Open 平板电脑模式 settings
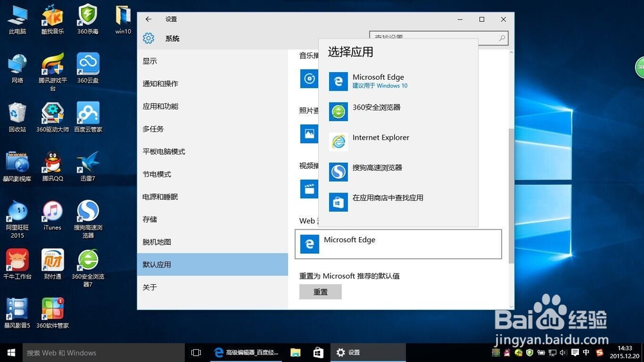This screenshot has width=644, height=362. click(x=213, y=151)
